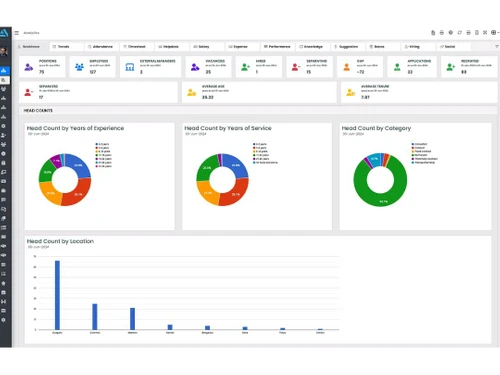
Task: Click the Separations card red icon
Action: pos(295,67)
